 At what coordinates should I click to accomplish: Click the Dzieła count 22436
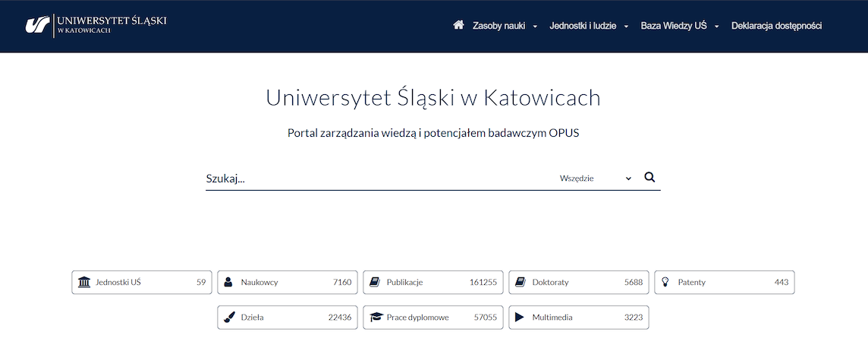(x=339, y=318)
